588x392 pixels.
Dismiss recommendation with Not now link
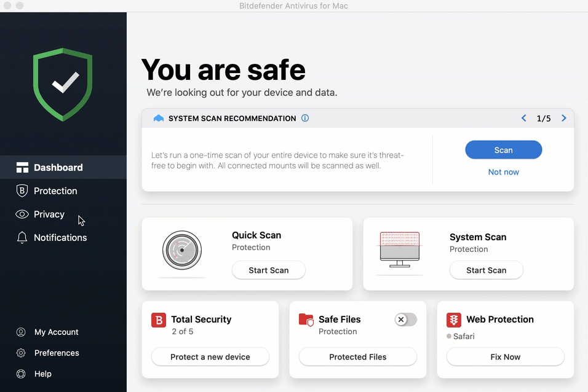tap(503, 172)
